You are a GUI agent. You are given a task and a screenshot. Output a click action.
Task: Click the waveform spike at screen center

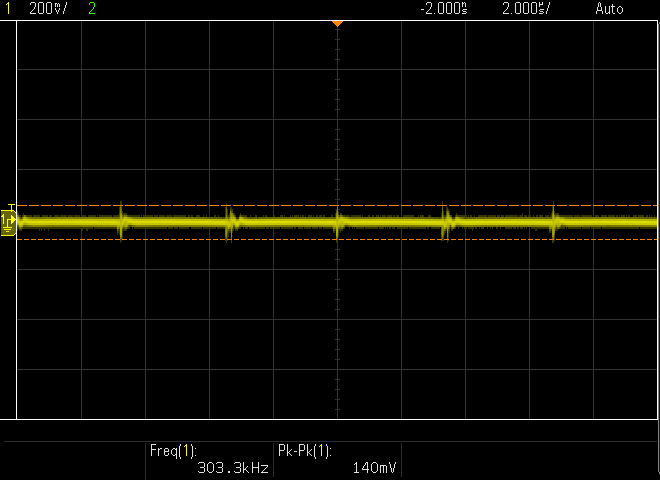[338, 222]
